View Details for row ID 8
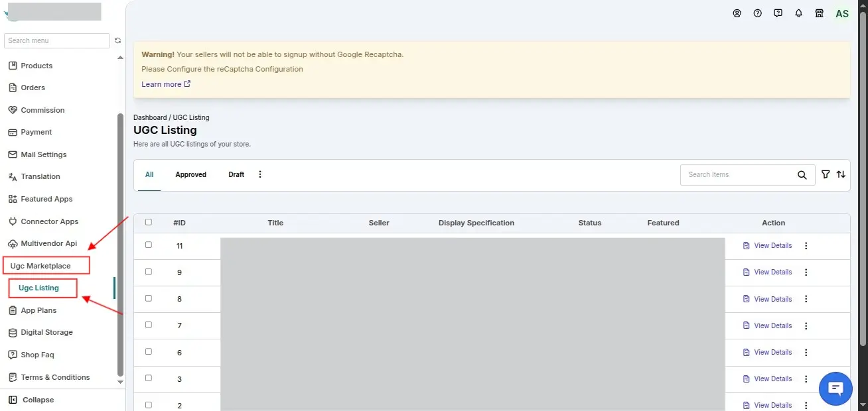The height and width of the screenshot is (411, 868). point(767,299)
